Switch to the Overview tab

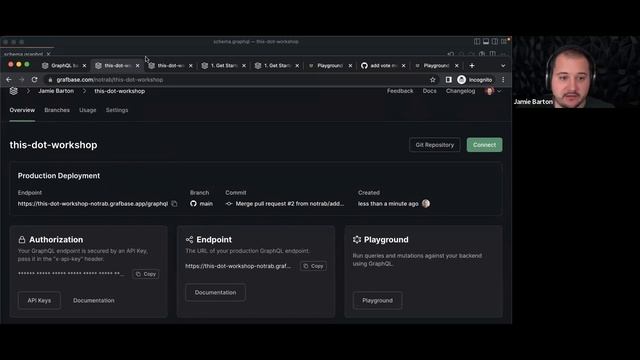[22, 110]
